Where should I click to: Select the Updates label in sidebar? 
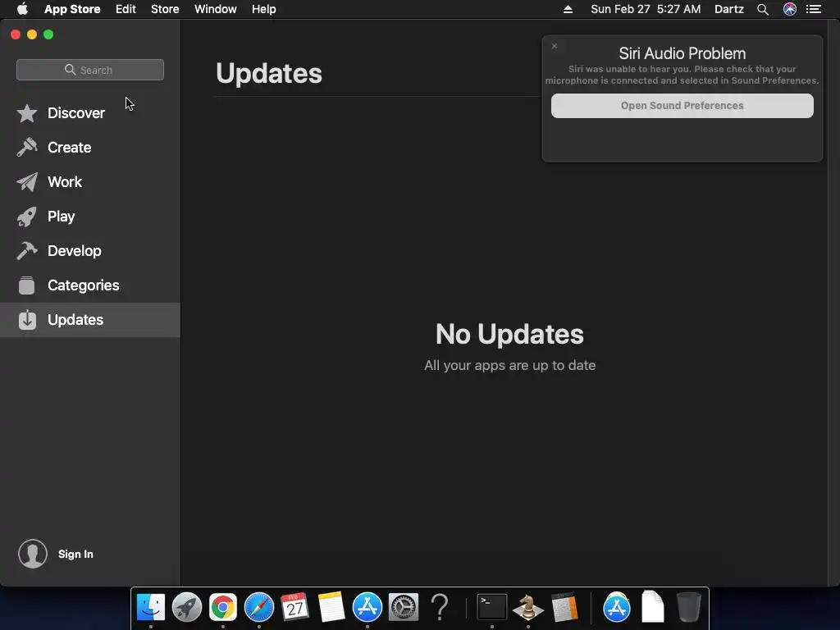tap(75, 320)
